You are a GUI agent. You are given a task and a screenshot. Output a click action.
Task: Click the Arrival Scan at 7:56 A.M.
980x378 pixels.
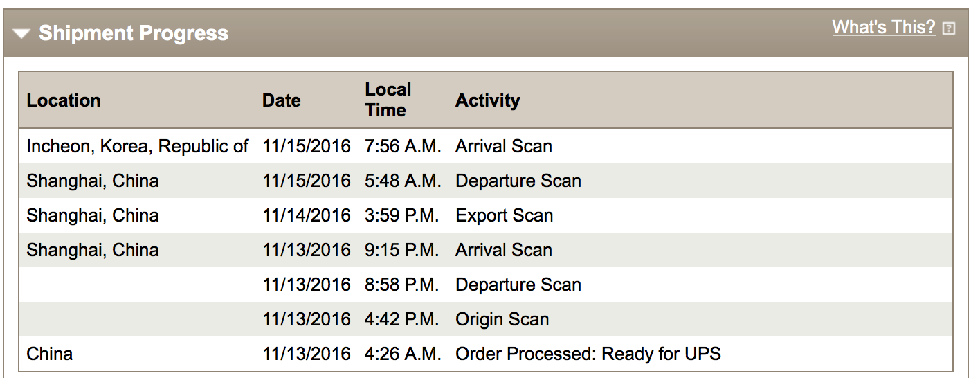pos(504,146)
